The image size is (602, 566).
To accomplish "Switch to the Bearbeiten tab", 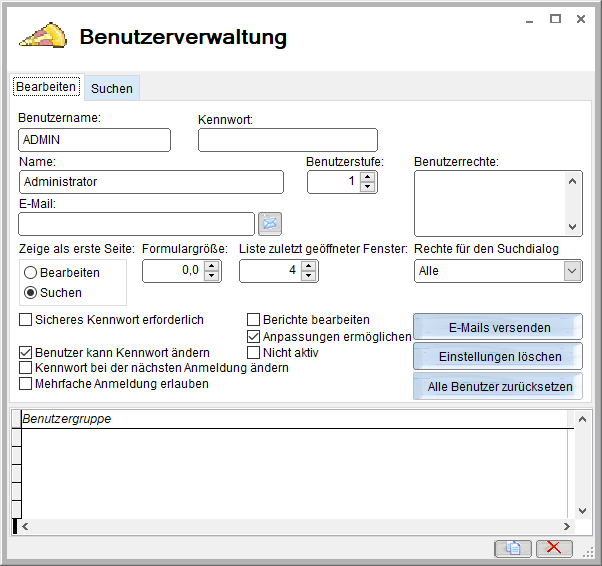I will [46, 87].
